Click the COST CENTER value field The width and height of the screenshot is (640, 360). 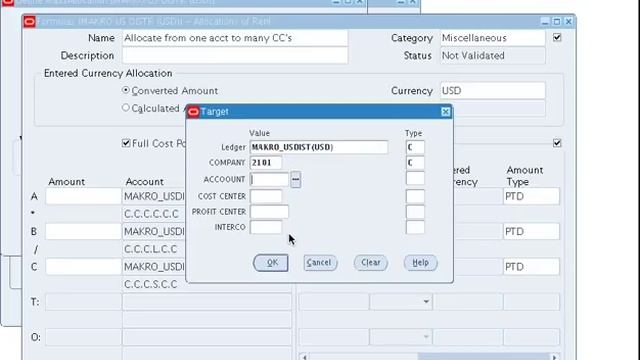266,196
